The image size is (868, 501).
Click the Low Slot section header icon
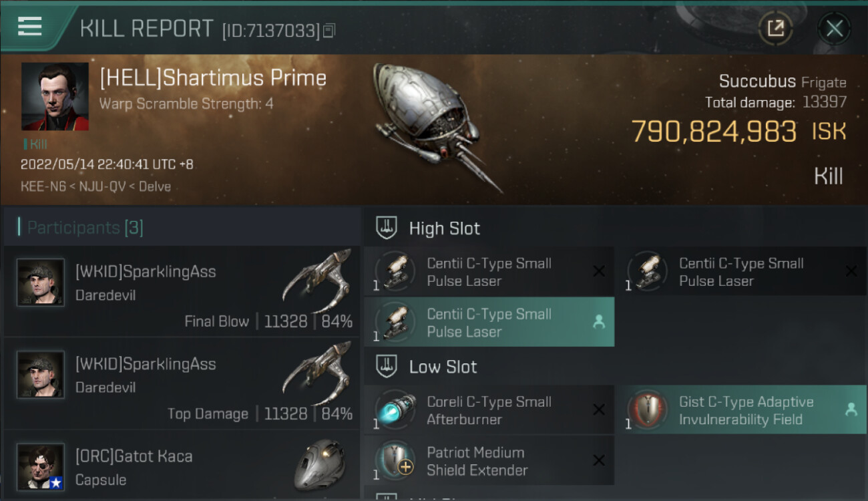click(x=387, y=367)
